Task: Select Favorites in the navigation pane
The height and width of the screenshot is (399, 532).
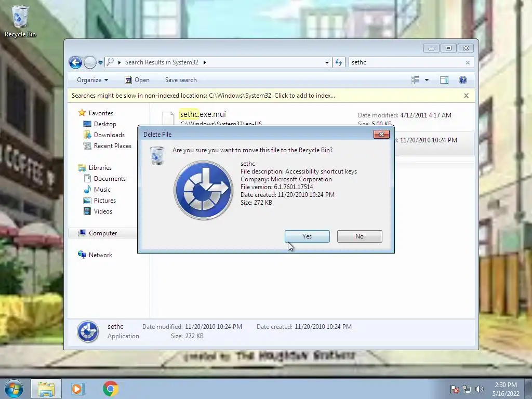Action: [x=101, y=113]
